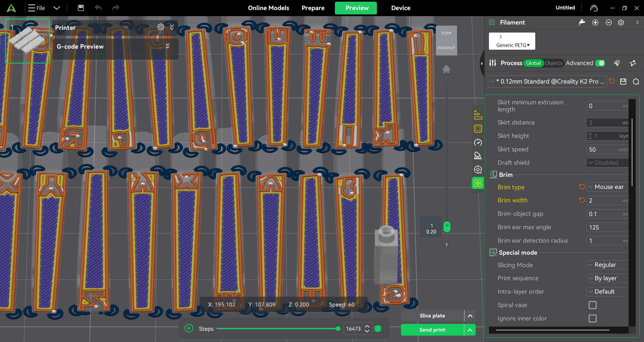Switch to the Prepare tab
This screenshot has height=342, width=644.
coord(313,8)
